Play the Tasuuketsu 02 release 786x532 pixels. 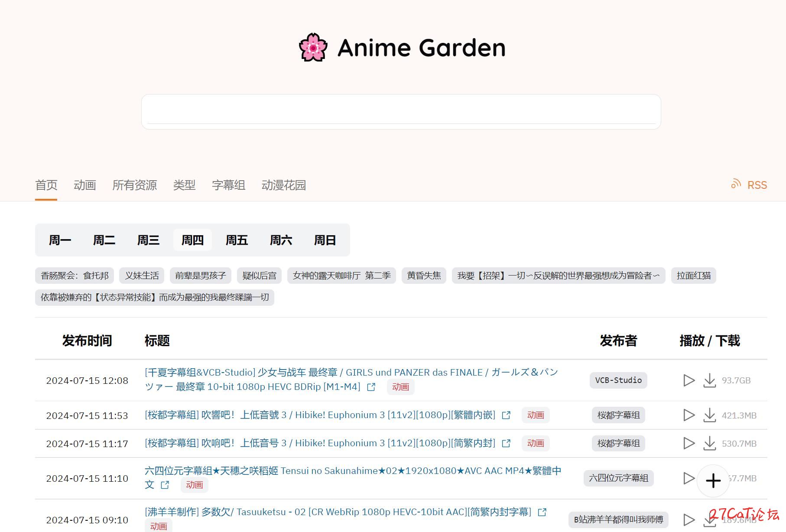(x=689, y=519)
